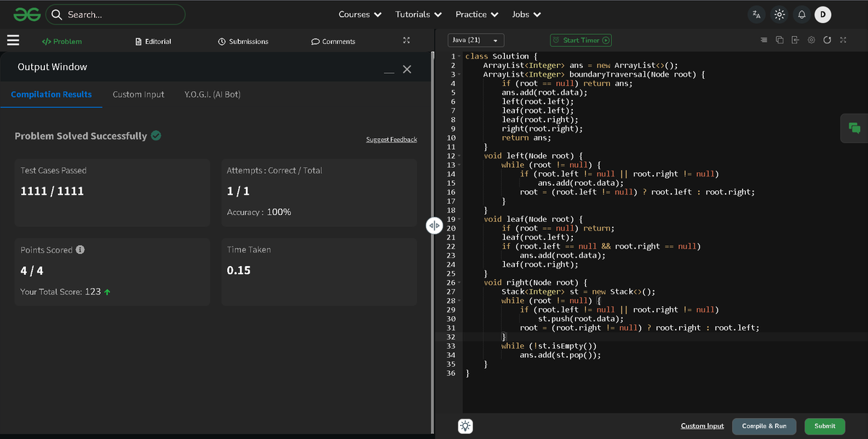Image resolution: width=868 pixels, height=439 pixels.
Task: Expand the Jobs menu
Action: [527, 14]
